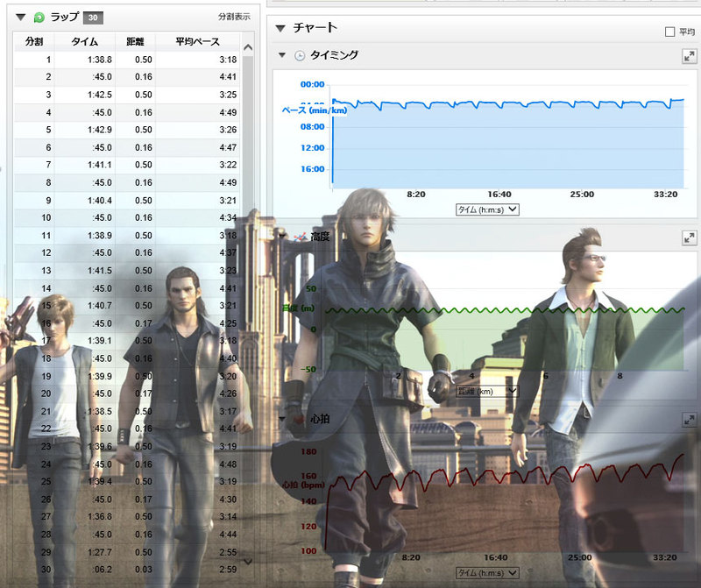The image size is (701, 588).
Task: Click the 分割表示 link
Action: click(x=232, y=17)
